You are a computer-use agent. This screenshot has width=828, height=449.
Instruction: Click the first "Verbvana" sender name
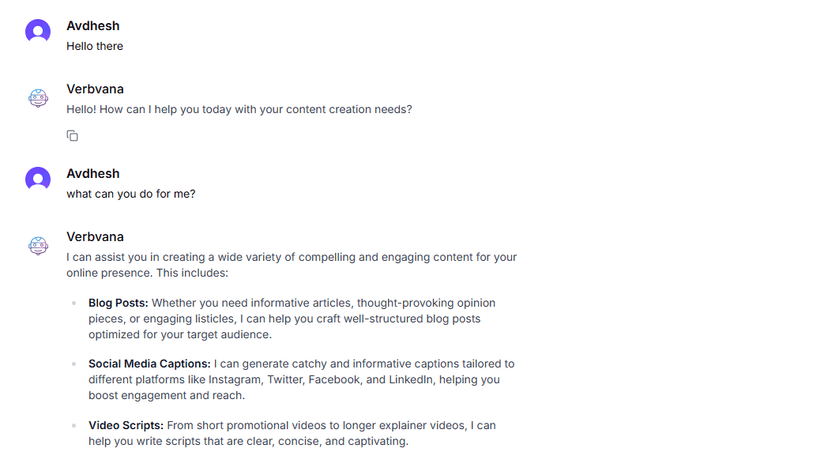coord(95,89)
